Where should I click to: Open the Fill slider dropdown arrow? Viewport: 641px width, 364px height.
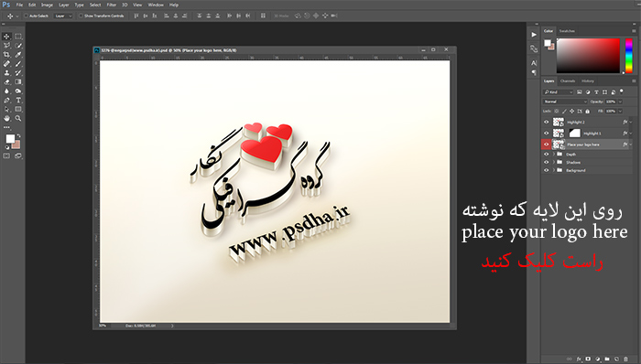coord(620,111)
